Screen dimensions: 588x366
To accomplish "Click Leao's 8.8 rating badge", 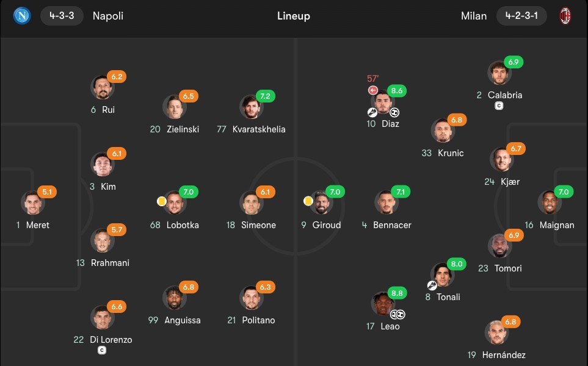I will [x=397, y=293].
